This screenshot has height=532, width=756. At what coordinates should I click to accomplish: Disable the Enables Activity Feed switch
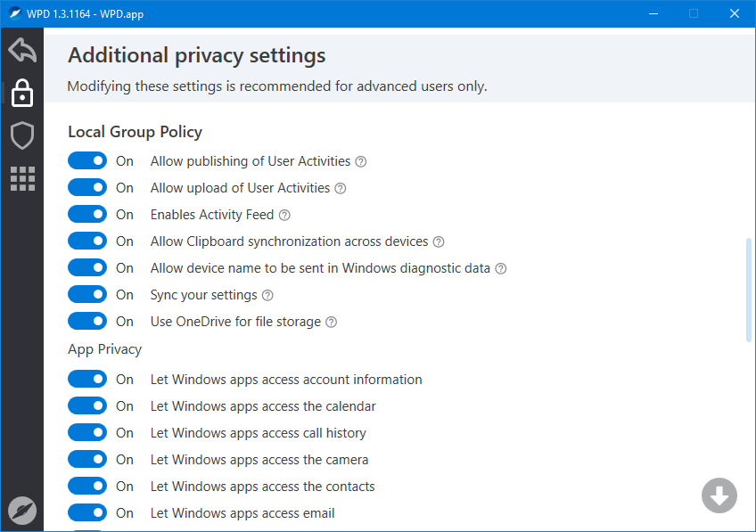[87, 215]
